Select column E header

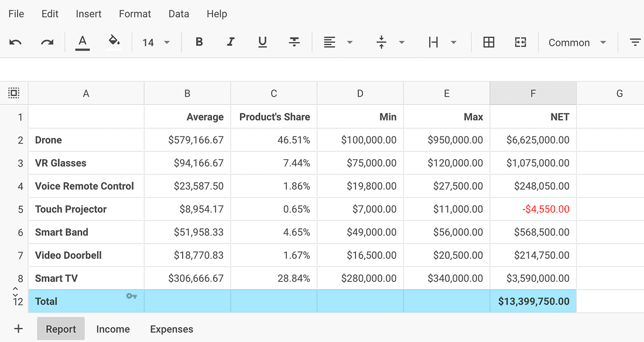447,93
